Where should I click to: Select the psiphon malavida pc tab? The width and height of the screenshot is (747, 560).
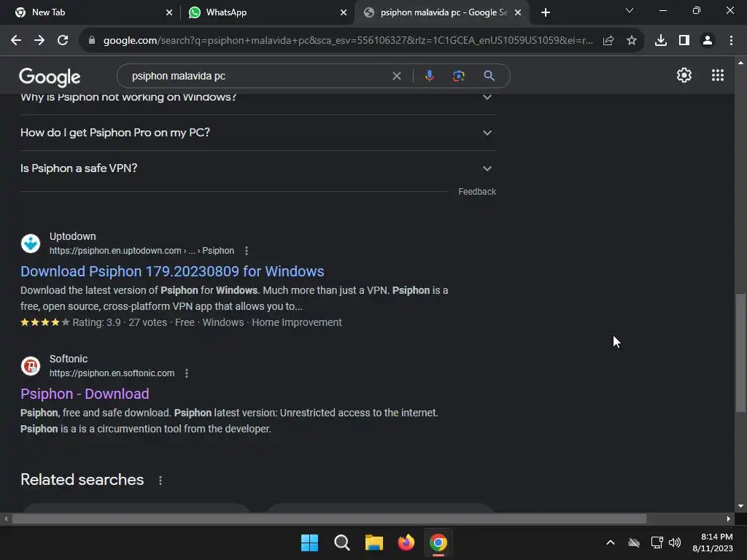tap(444, 12)
